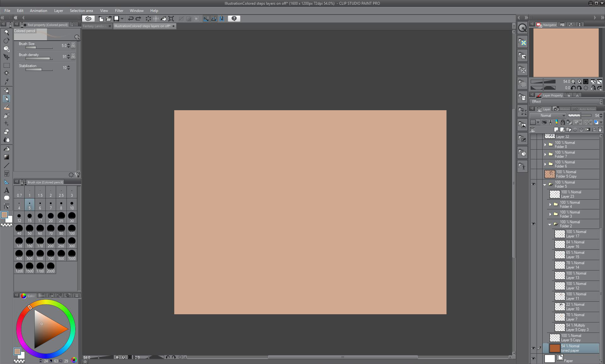Select brush size 20 preset
The width and height of the screenshot is (605, 364).
[x=50, y=217]
